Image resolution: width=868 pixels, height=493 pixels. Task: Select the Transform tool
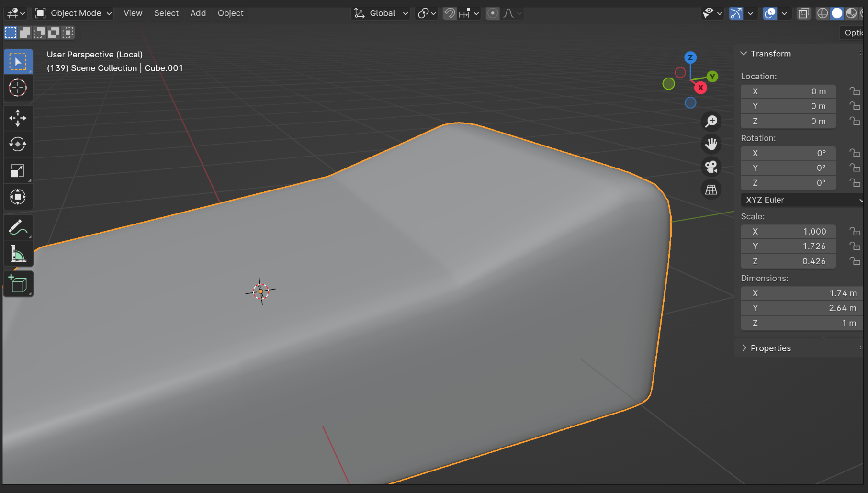pyautogui.click(x=18, y=197)
